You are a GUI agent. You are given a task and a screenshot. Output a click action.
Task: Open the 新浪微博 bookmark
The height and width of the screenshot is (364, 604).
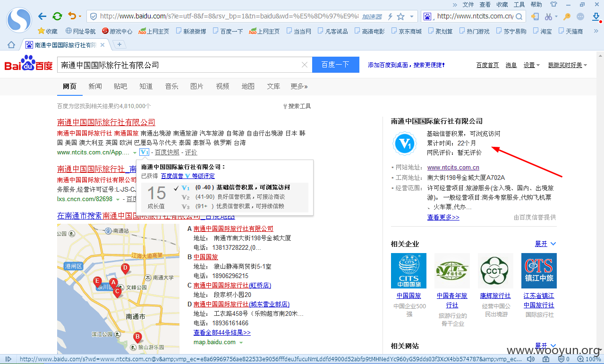191,31
